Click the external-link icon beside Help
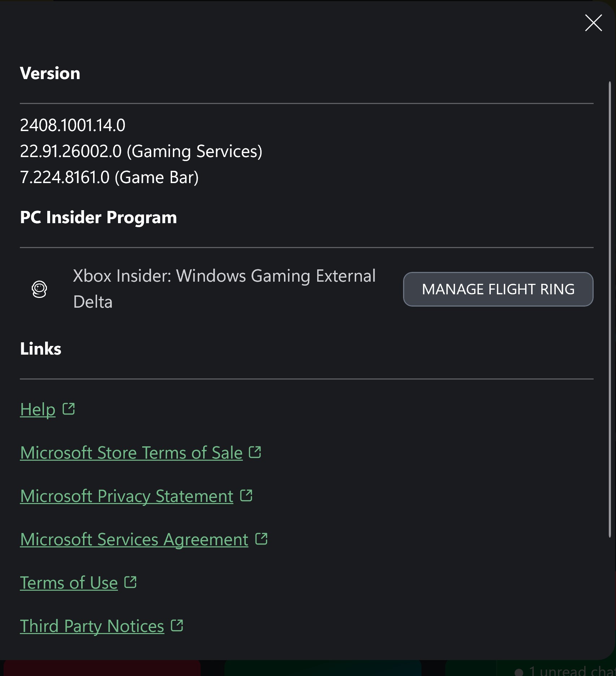Viewport: 616px width, 676px height. pyautogui.click(x=69, y=409)
